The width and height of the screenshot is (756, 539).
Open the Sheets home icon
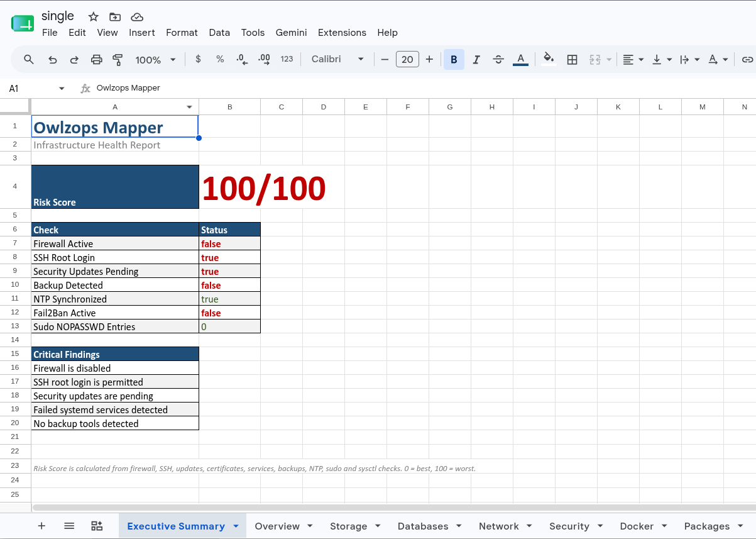point(23,24)
